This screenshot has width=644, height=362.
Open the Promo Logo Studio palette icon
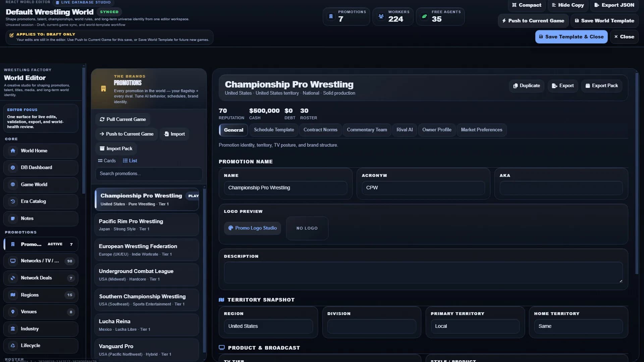click(x=231, y=228)
